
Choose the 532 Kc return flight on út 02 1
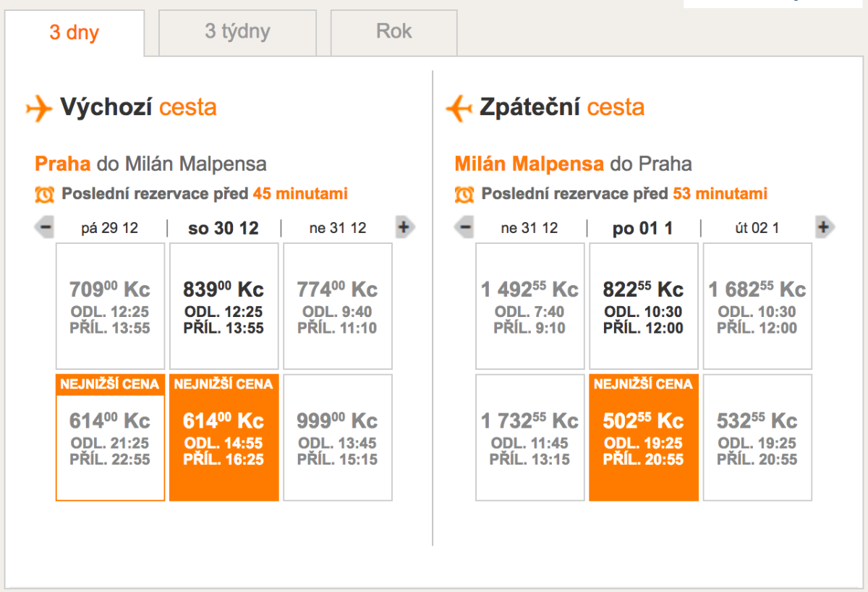pos(757,437)
